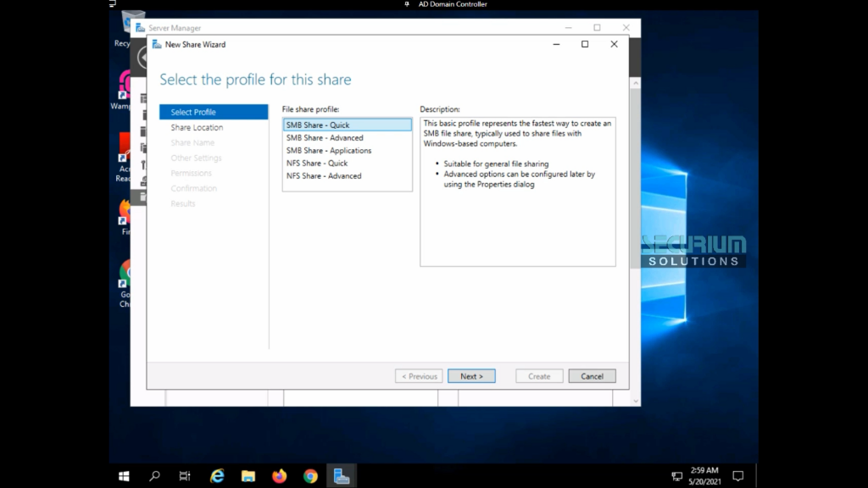Click the Server Manager title bar icon
868x488 pixels.
pyautogui.click(x=140, y=28)
